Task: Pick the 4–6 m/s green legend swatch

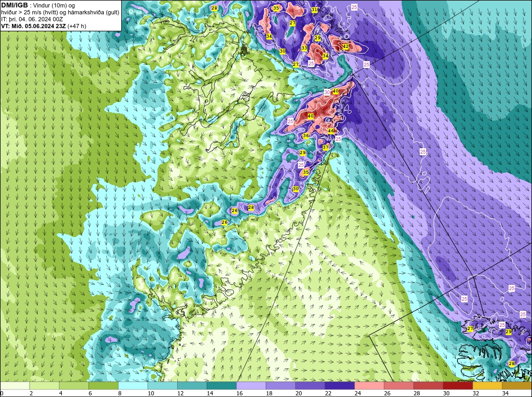Action: tap(73, 385)
